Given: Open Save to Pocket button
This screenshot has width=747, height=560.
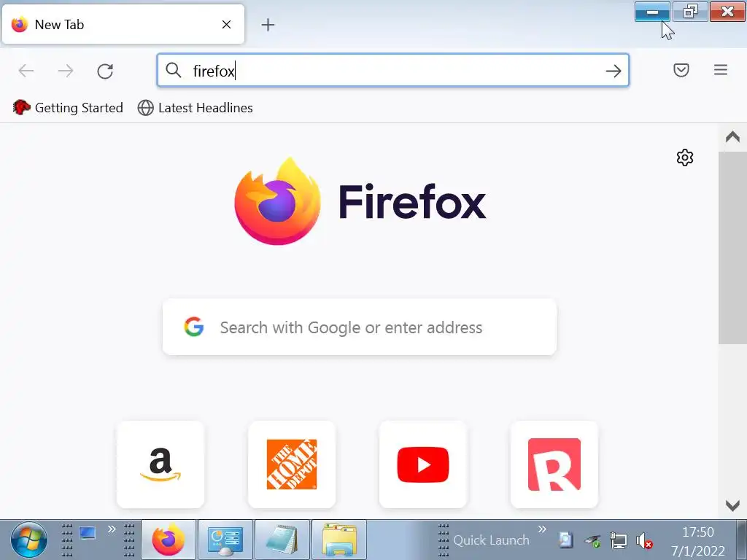Looking at the screenshot, I should tap(681, 71).
